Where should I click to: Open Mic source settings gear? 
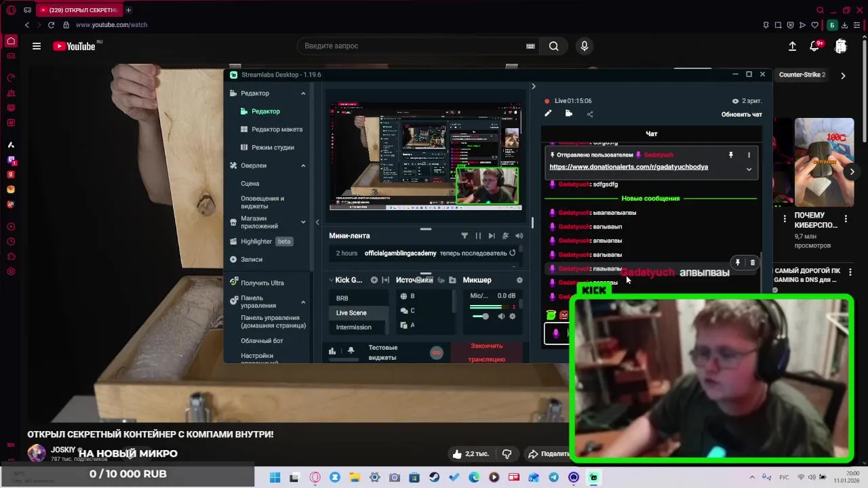click(512, 317)
